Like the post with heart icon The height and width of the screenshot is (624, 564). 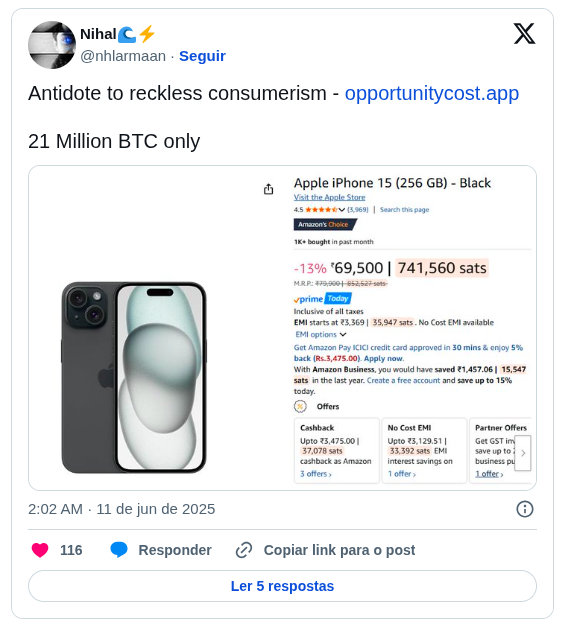[x=40, y=550]
